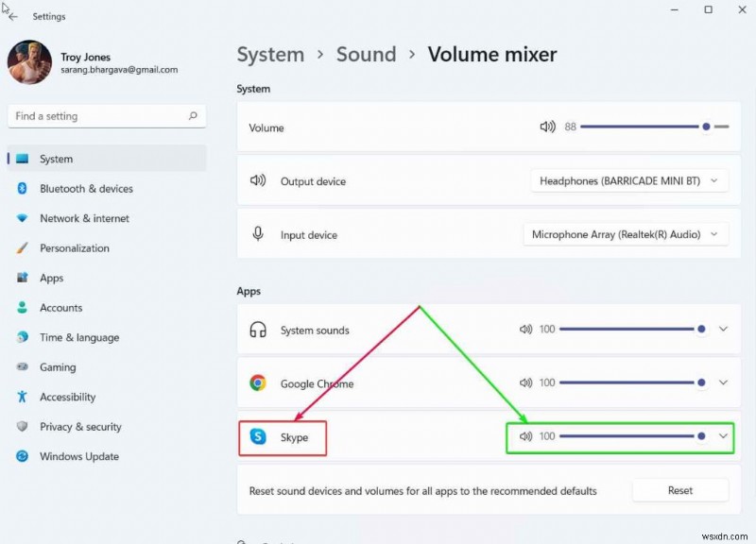The height and width of the screenshot is (544, 756).
Task: Open Accounts from the sidebar menu
Action: click(23, 308)
